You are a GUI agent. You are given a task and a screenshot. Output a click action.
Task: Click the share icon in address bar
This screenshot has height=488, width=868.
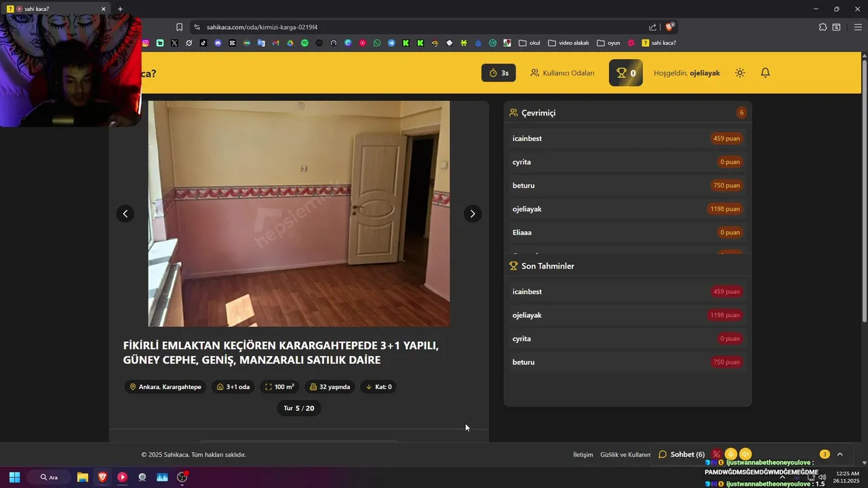(652, 27)
